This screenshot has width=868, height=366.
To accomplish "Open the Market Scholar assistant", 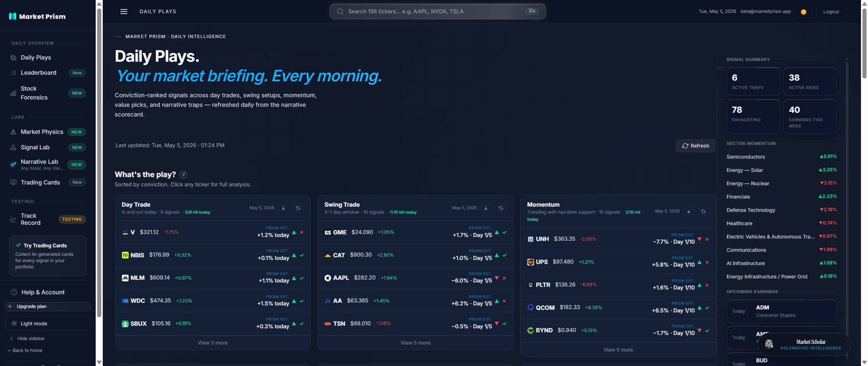I will click(x=804, y=345).
